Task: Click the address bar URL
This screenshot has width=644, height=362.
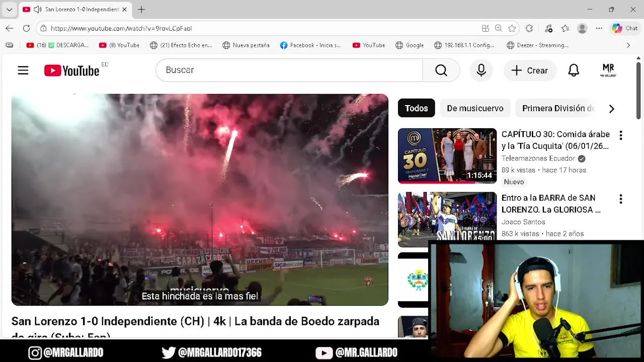Action: (x=121, y=29)
